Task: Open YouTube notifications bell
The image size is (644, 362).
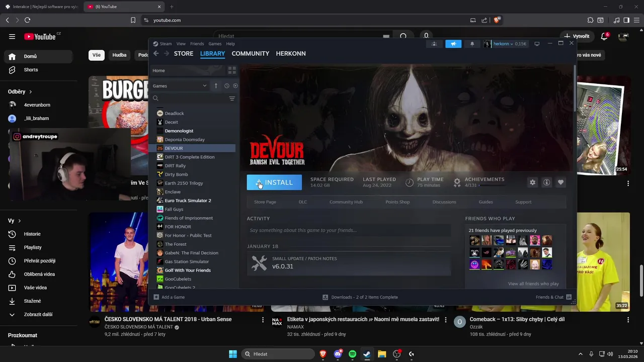Action: [x=605, y=36]
